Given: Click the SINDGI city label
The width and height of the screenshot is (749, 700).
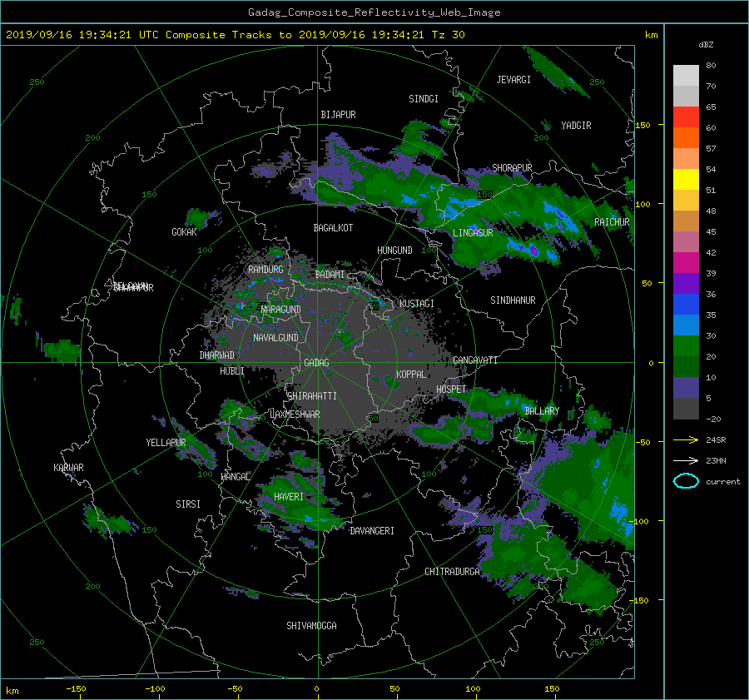Looking at the screenshot, I should point(424,99).
